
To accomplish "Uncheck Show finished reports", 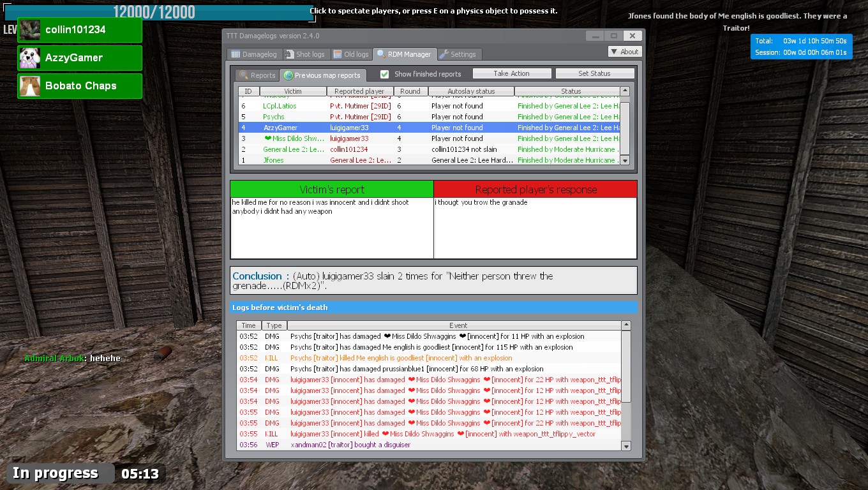I will 385,74.
